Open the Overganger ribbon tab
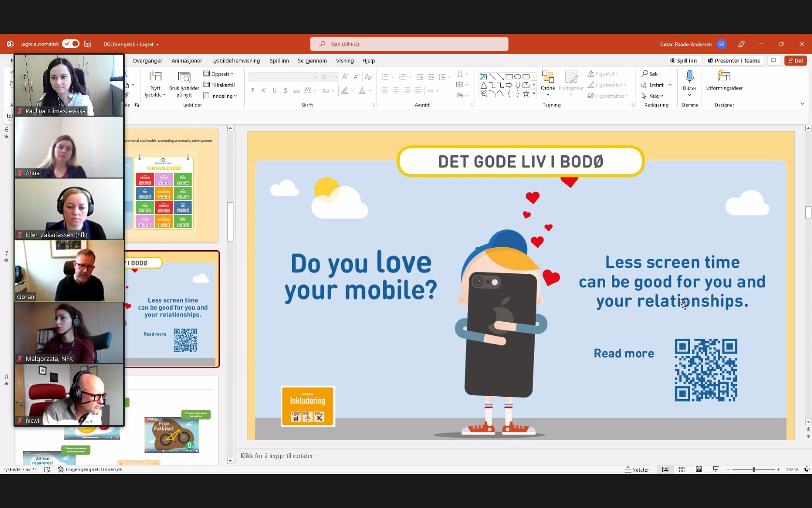Screen dimensions: 812x508 pyautogui.click(x=147, y=61)
